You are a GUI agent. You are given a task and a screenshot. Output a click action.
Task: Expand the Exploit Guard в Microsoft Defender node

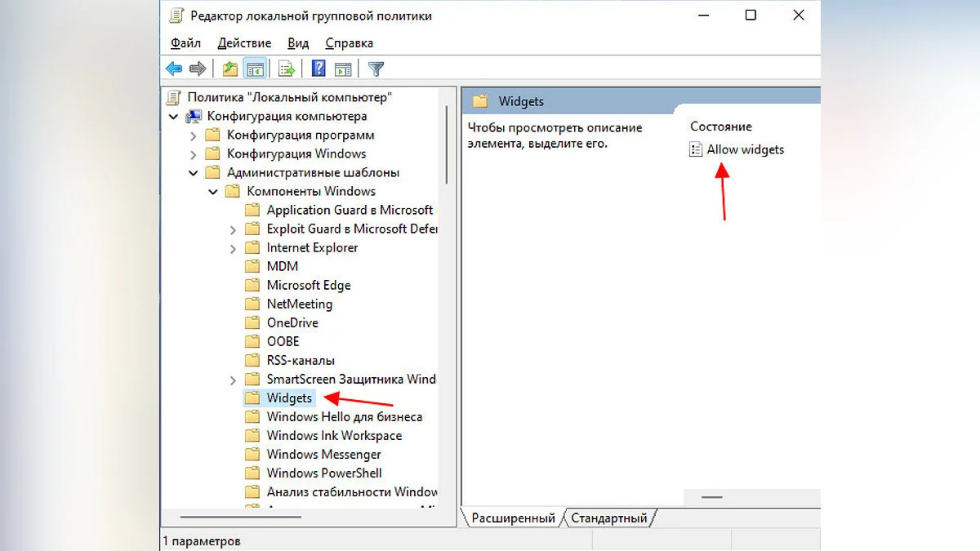point(233,229)
